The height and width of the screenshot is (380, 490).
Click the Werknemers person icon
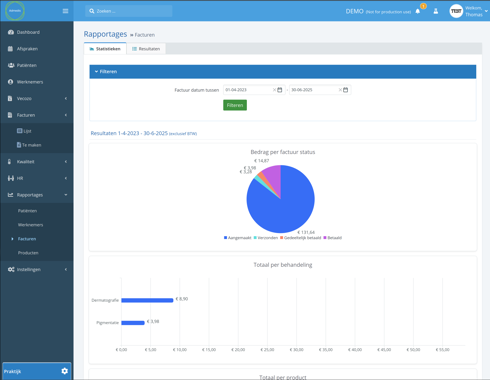[10, 82]
